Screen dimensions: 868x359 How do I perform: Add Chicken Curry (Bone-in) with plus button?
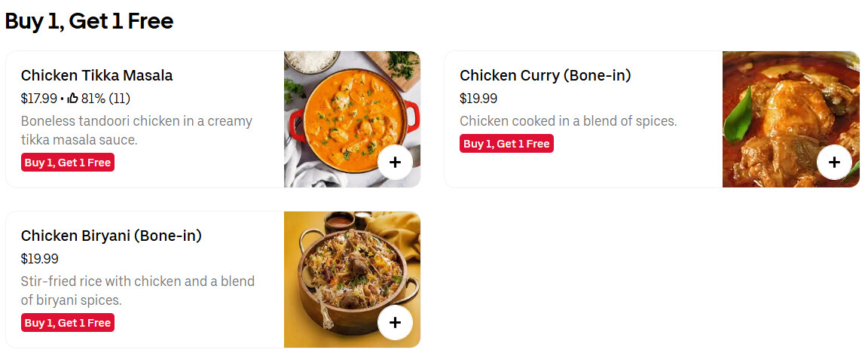833,163
